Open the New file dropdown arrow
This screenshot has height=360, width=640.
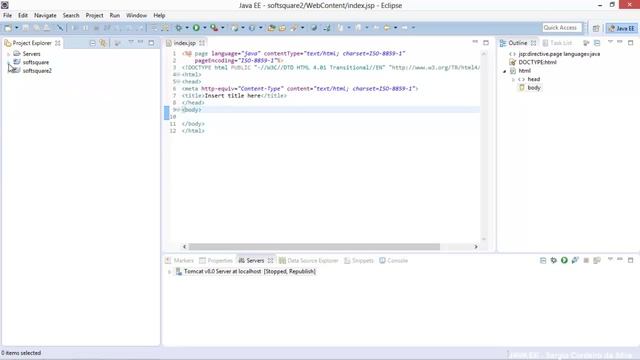tap(17, 28)
